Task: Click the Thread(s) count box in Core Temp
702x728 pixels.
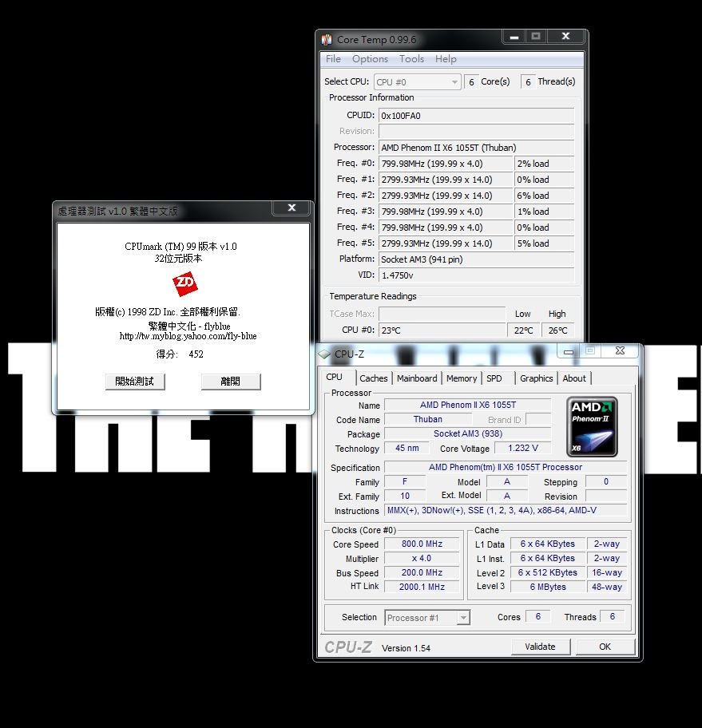Action: click(528, 82)
